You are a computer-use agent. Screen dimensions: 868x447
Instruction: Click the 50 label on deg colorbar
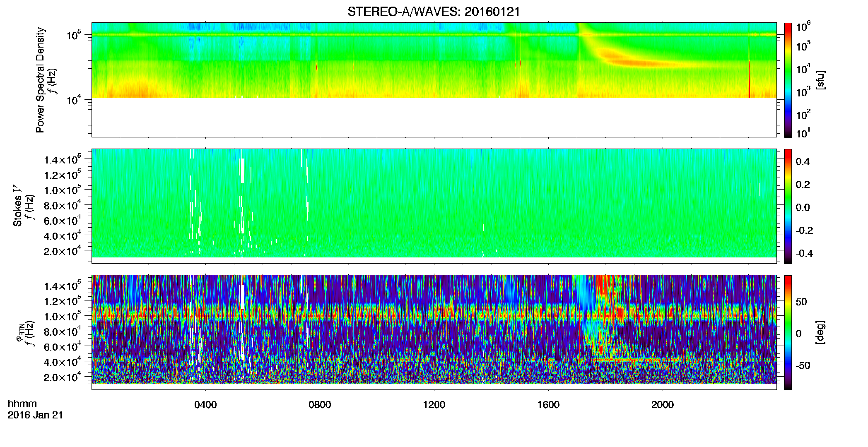click(801, 302)
